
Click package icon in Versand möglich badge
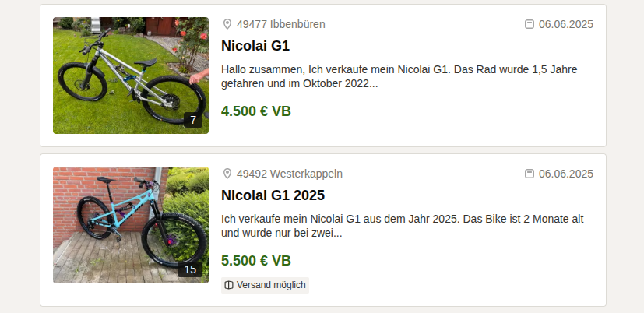click(x=229, y=285)
